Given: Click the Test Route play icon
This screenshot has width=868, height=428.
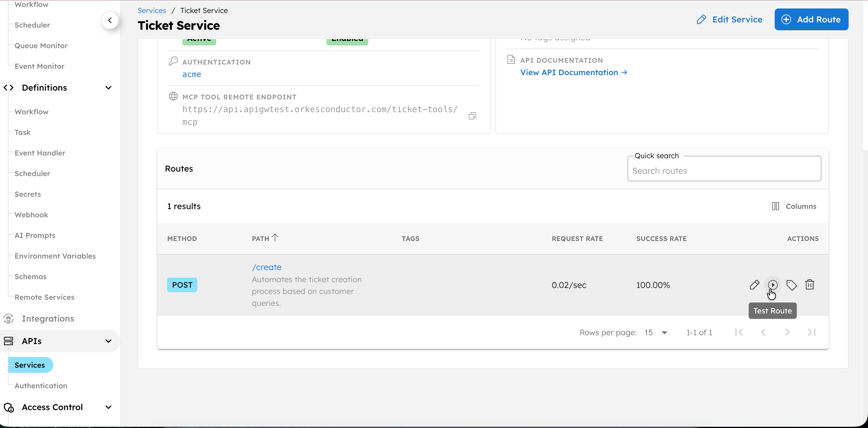Looking at the screenshot, I should click(x=773, y=285).
